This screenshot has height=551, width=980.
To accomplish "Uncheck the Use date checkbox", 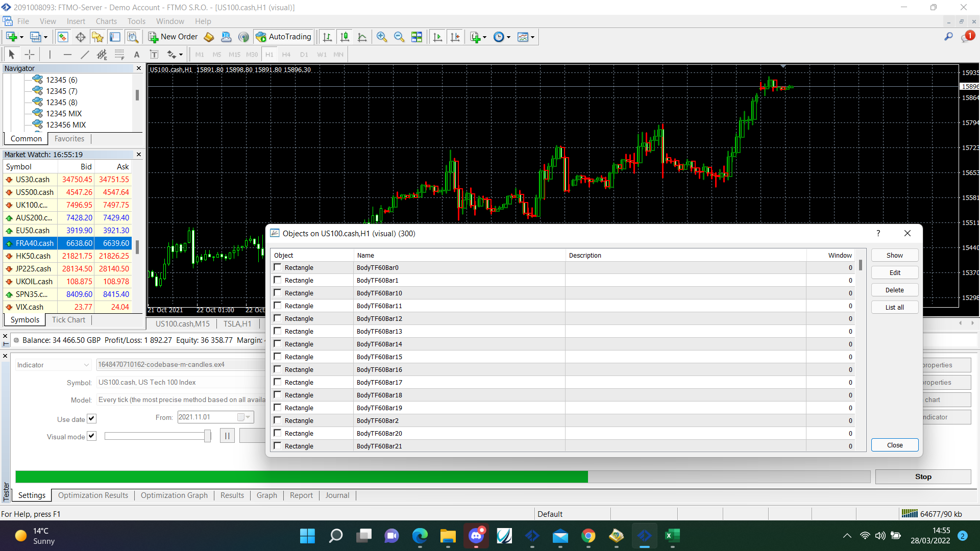I will 91,419.
